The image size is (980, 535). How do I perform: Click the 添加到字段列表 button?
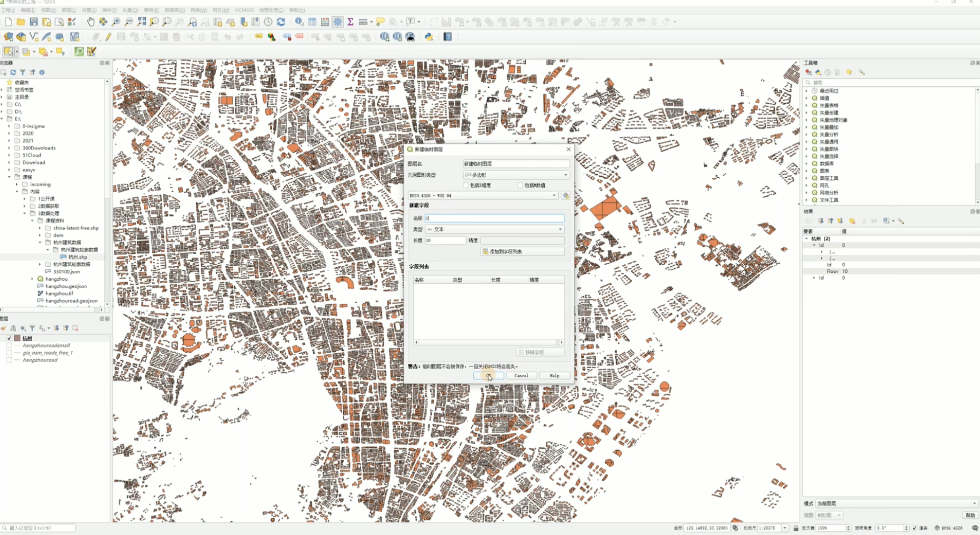(x=522, y=251)
